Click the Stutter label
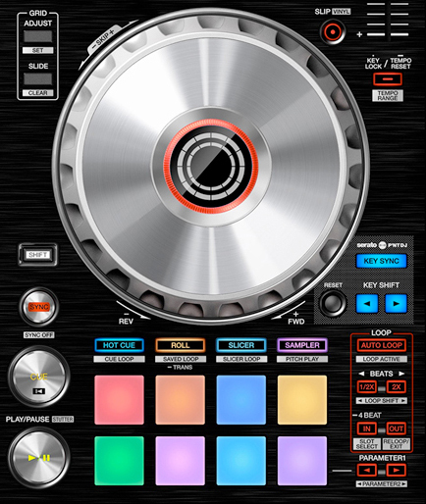 pyautogui.click(x=63, y=420)
